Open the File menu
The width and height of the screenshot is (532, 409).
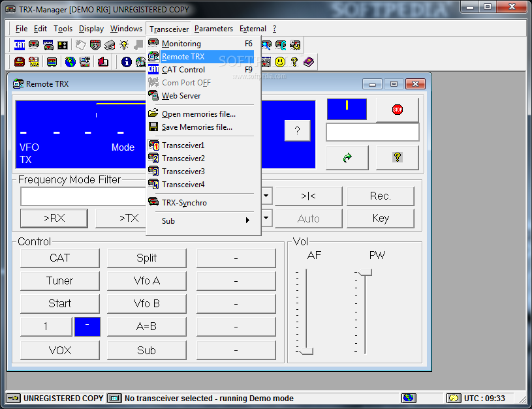point(22,29)
